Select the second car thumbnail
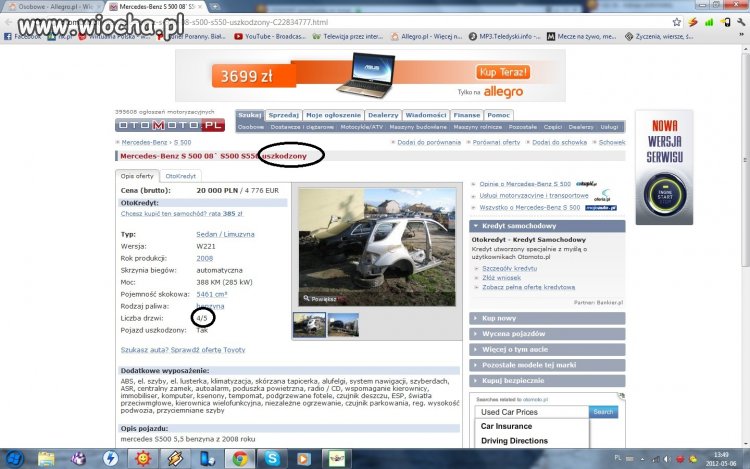The width and height of the screenshot is (750, 469). point(343,325)
